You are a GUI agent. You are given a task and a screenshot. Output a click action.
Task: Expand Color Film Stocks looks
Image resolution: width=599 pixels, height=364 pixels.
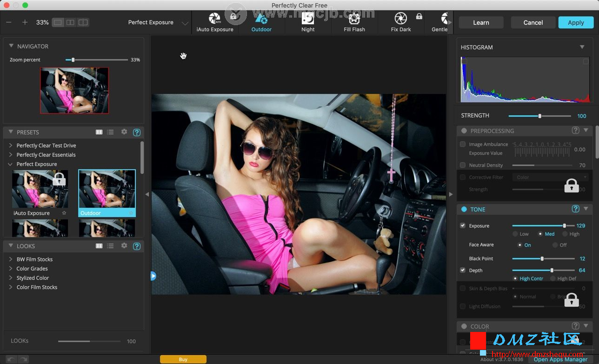10,287
